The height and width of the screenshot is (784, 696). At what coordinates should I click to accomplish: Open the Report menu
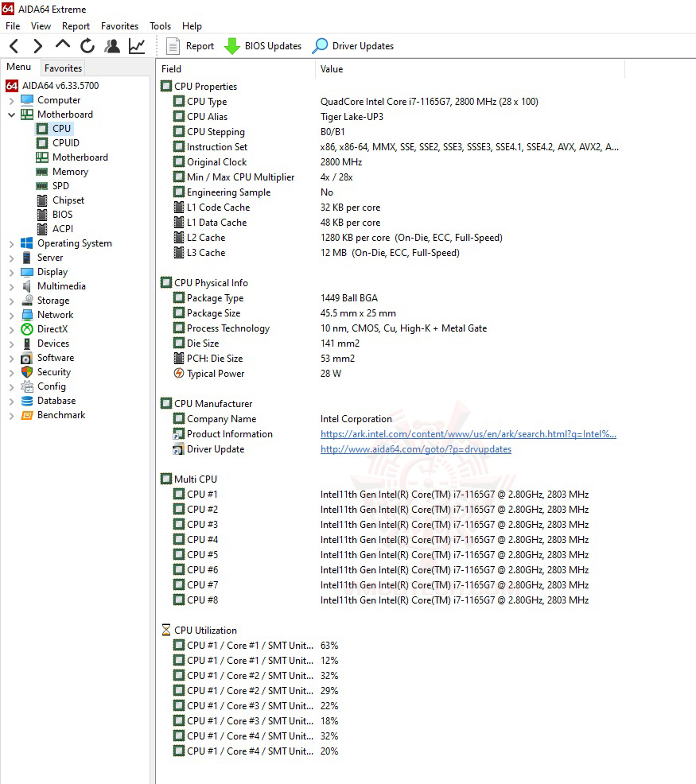coord(76,26)
